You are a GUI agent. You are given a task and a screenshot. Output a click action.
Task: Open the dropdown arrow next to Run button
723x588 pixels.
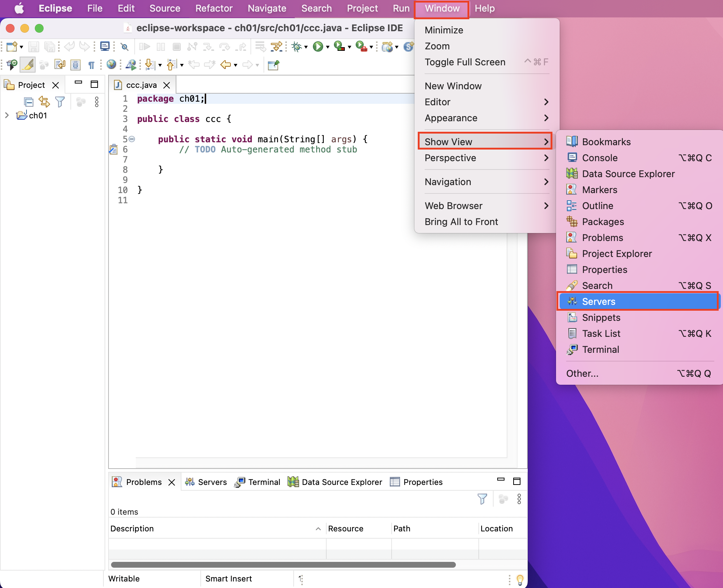pos(328,47)
